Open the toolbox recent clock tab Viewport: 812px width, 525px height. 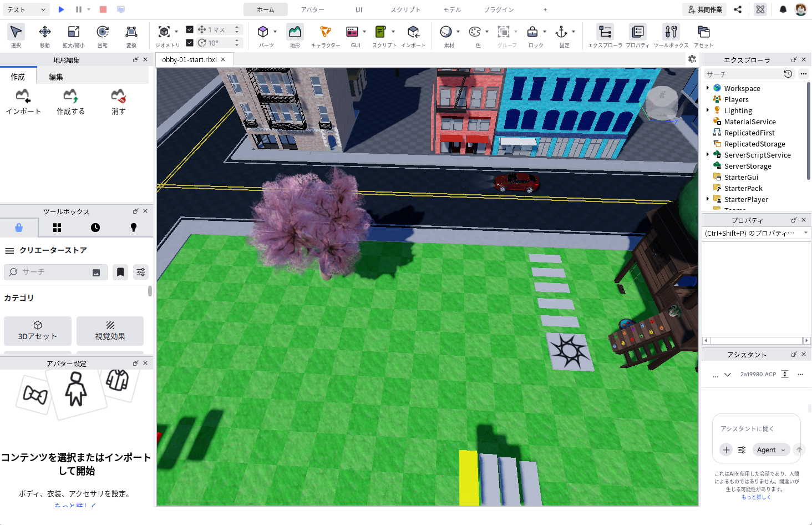(95, 228)
